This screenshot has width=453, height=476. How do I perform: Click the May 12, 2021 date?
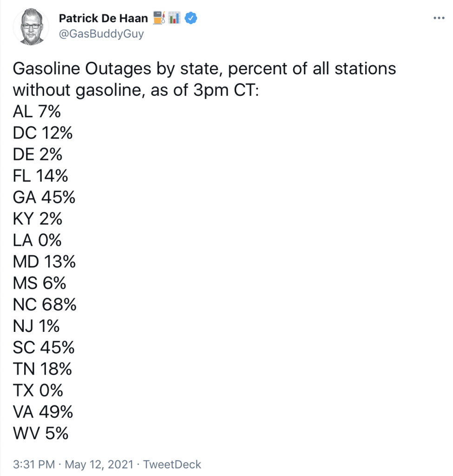[99, 464]
